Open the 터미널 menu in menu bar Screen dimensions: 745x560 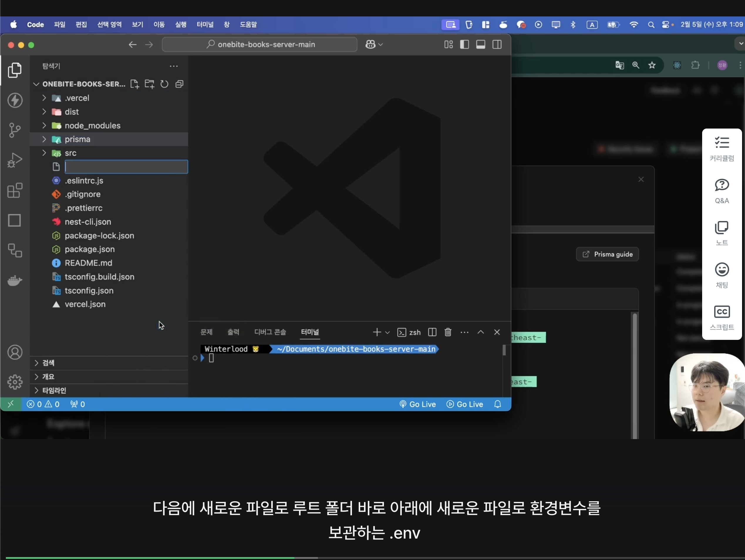pyautogui.click(x=205, y=25)
